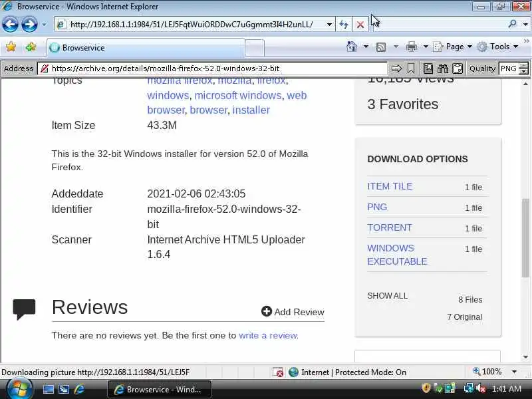This screenshot has height=399, width=532.
Task: Expand the Feeds dropdown arrow
Action: tap(396, 47)
